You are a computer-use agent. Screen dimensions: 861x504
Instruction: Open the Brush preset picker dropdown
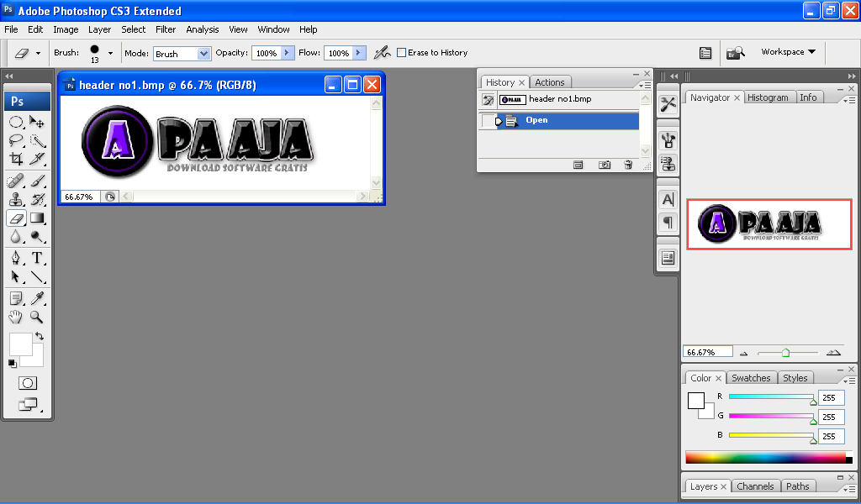(x=110, y=53)
